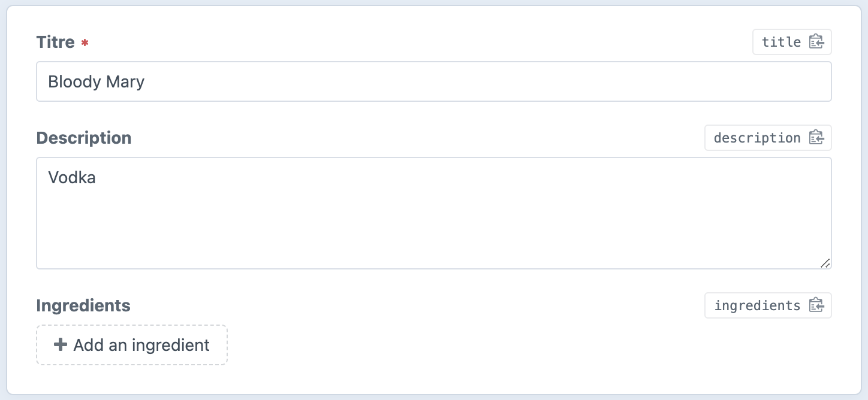Click the Description section heading
This screenshot has width=868, height=400.
(x=83, y=138)
